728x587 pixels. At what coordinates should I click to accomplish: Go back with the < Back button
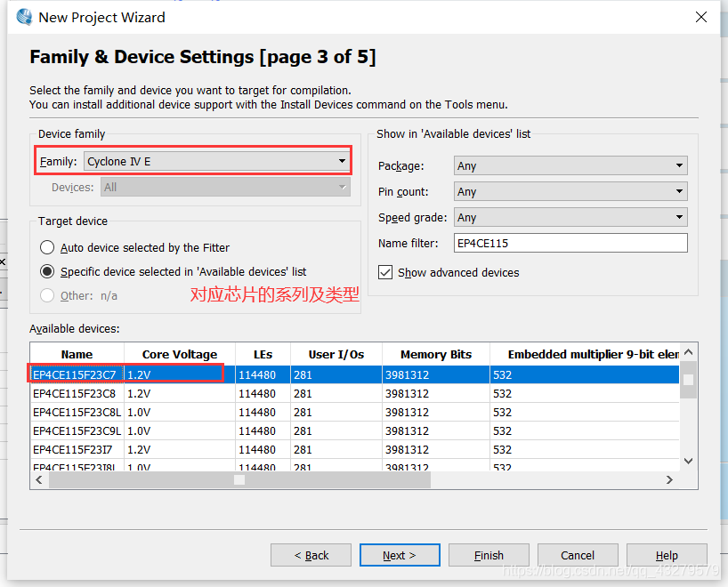[311, 555]
